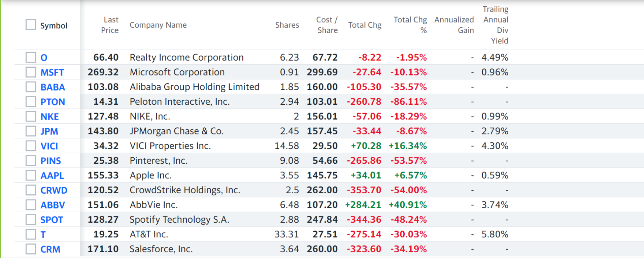Mark the CRWD row checkbox
This screenshot has width=644, height=258.
pos(31,190)
